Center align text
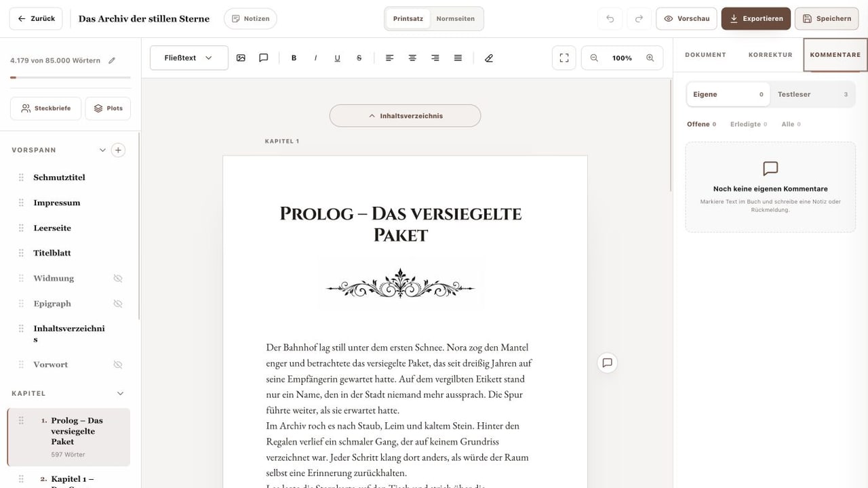868x488 pixels. tap(412, 58)
